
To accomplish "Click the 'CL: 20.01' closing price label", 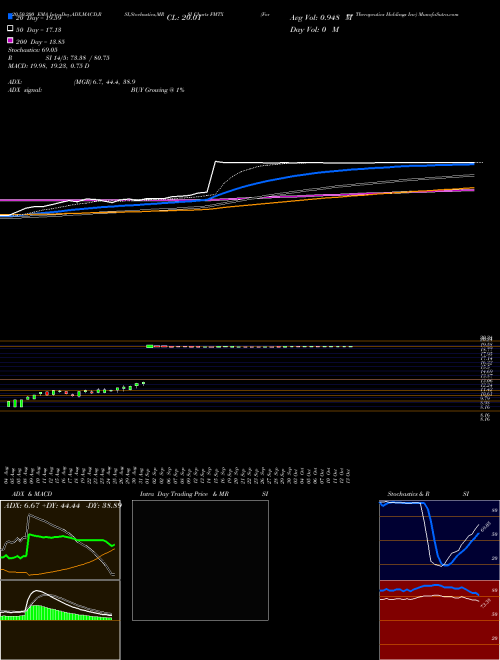I will coord(184,18).
